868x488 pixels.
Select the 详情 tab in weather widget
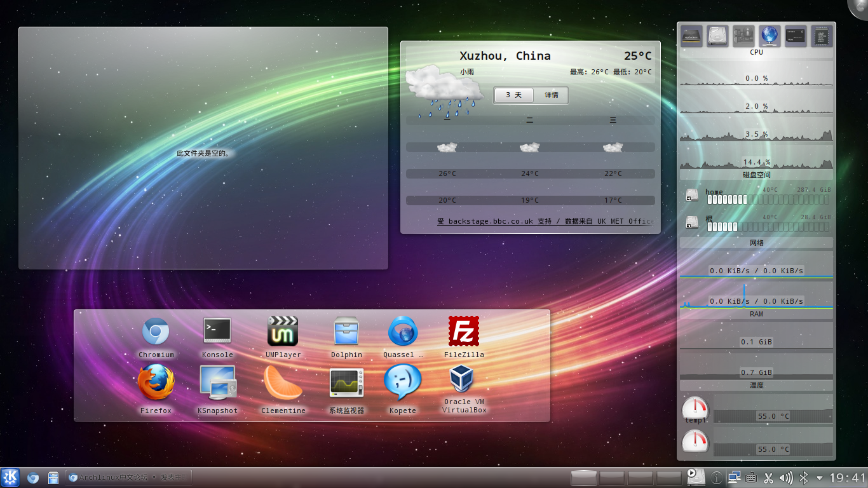[551, 95]
